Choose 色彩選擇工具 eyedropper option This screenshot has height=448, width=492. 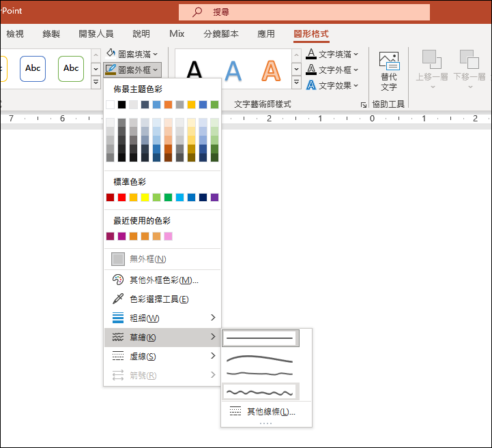(162, 299)
